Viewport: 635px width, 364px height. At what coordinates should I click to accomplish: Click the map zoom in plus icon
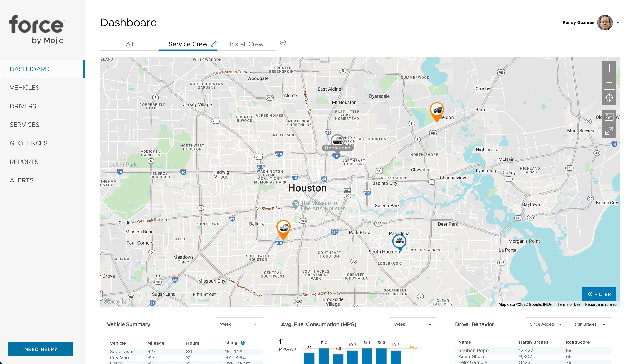[x=609, y=68]
